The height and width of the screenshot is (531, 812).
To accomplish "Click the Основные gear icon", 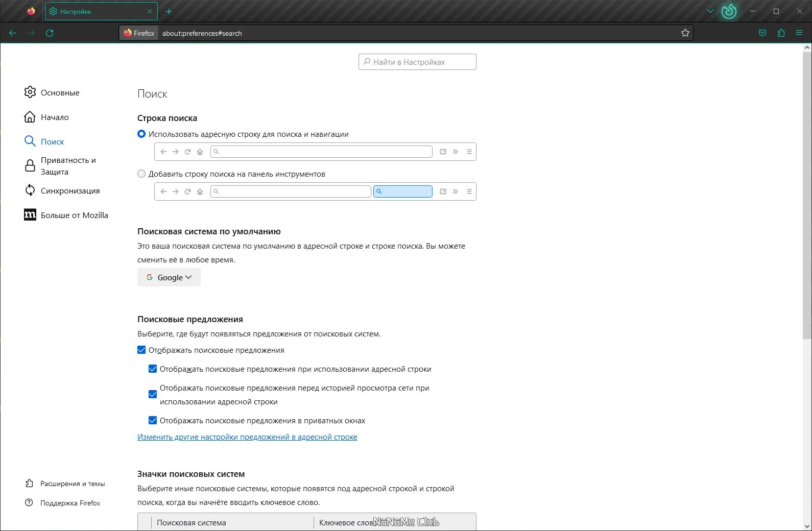I will point(30,92).
